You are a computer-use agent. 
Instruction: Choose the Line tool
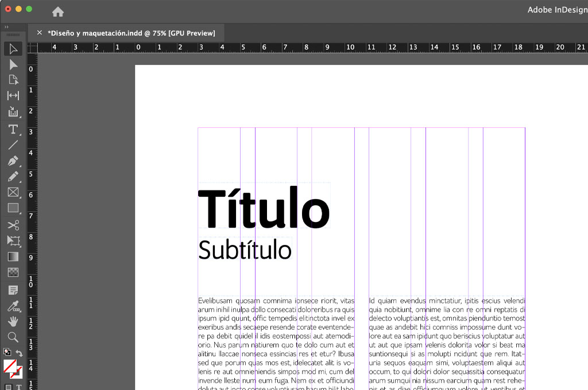click(13, 145)
